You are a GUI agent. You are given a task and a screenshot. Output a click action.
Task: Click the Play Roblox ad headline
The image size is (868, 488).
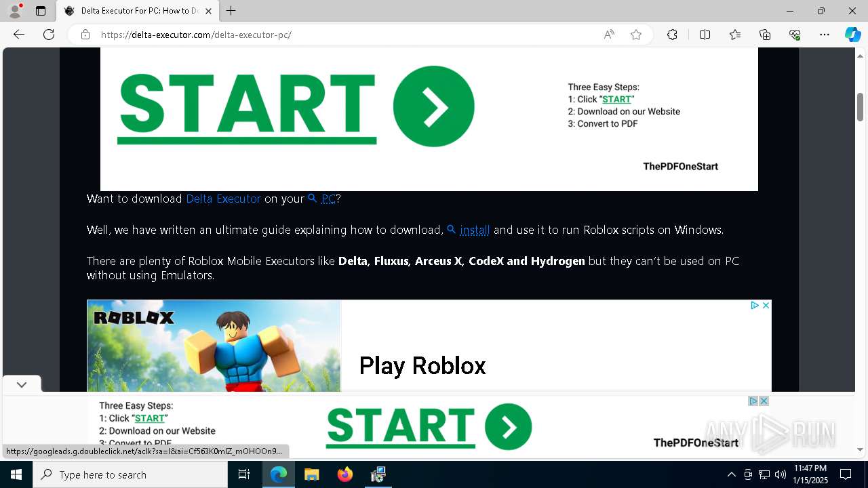(422, 366)
